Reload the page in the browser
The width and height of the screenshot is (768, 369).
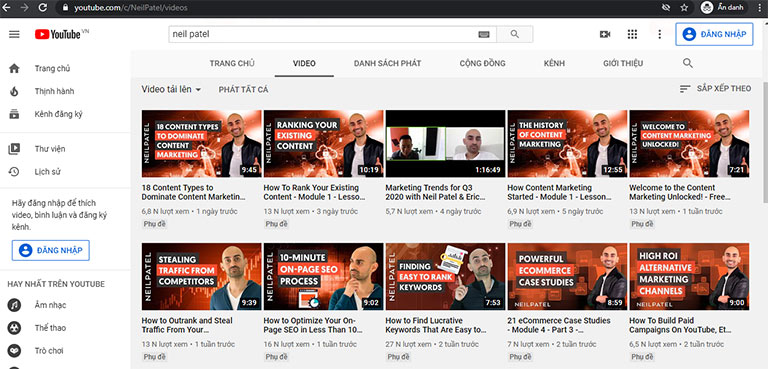tap(43, 8)
